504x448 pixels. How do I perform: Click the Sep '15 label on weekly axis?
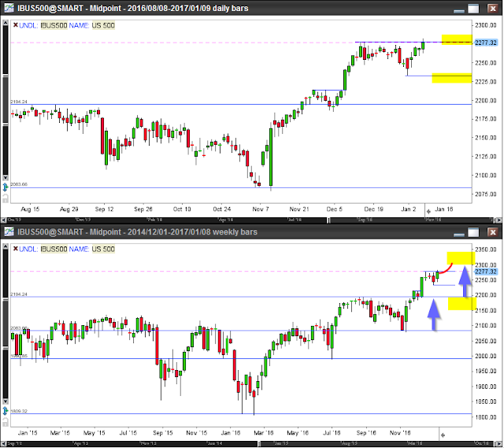click(163, 433)
